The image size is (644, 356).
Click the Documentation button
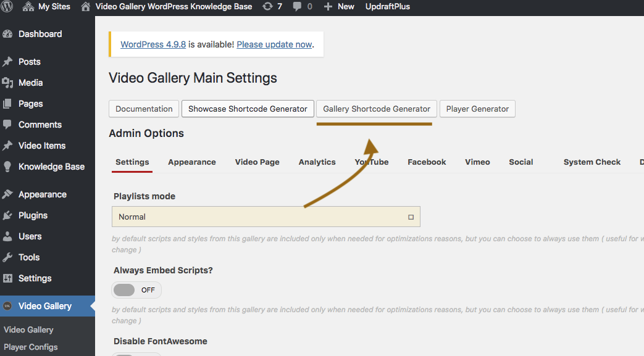point(144,109)
